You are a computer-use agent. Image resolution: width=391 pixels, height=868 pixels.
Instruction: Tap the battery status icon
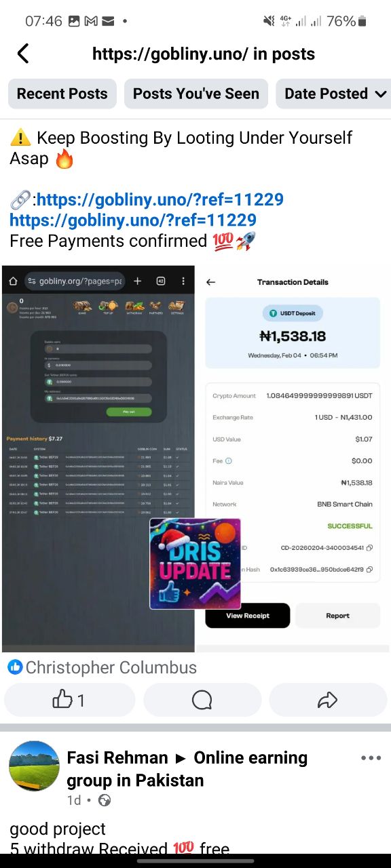click(362, 21)
